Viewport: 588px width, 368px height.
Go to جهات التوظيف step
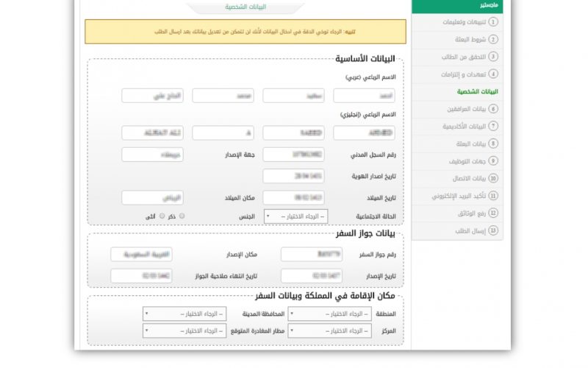(457, 160)
